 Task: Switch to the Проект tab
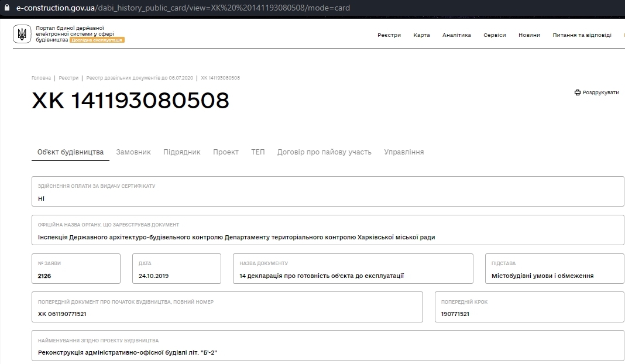(x=226, y=152)
